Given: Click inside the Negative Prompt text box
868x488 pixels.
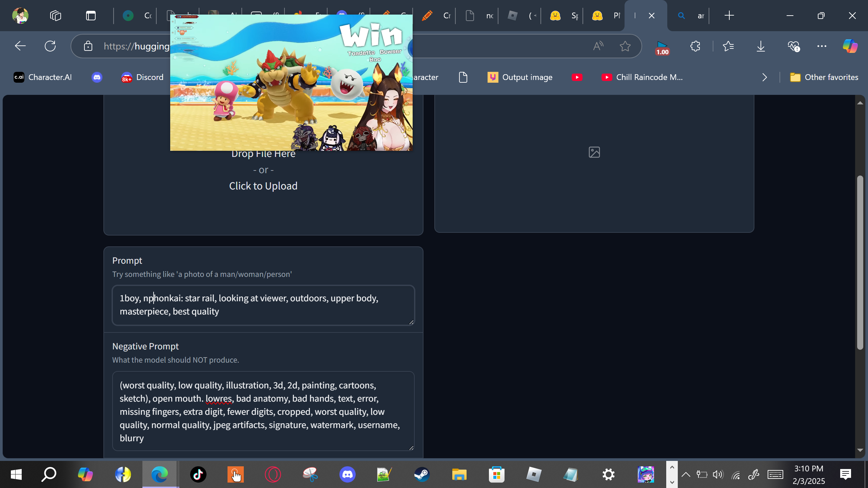Looking at the screenshot, I should pyautogui.click(x=263, y=411).
